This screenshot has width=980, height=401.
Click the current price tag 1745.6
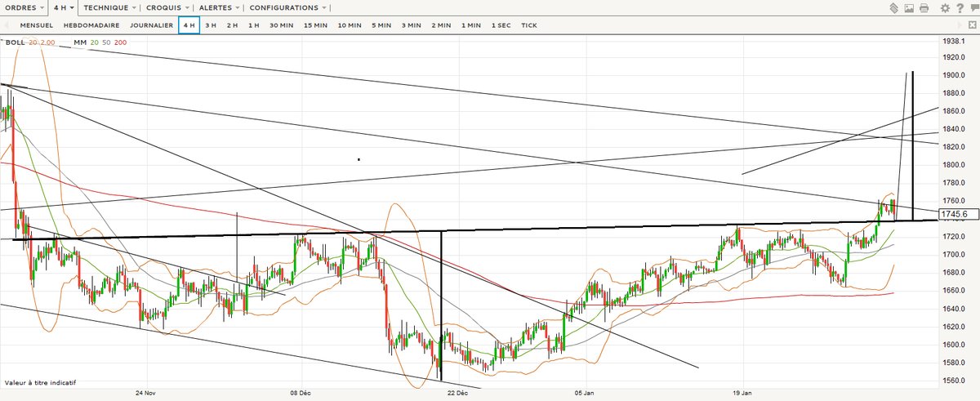(953, 214)
